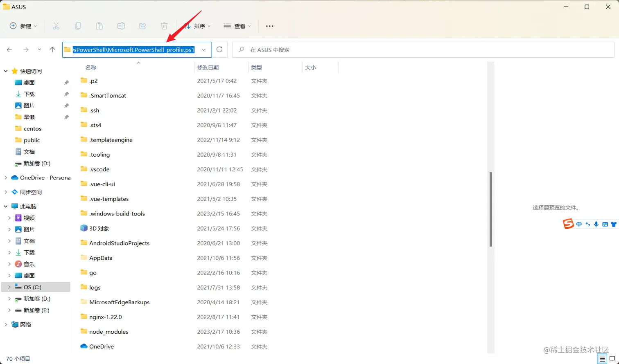Select 新加卷 (D:) under 此电脑
This screenshot has height=364, width=619.
pos(32,299)
